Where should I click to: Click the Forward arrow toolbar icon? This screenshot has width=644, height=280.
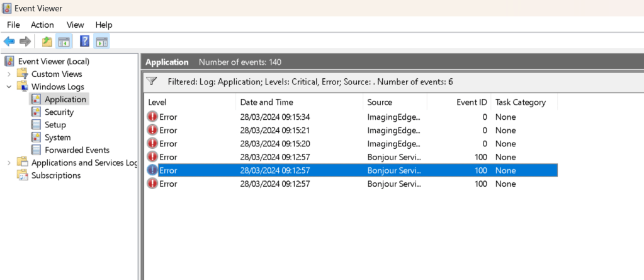coord(25,41)
